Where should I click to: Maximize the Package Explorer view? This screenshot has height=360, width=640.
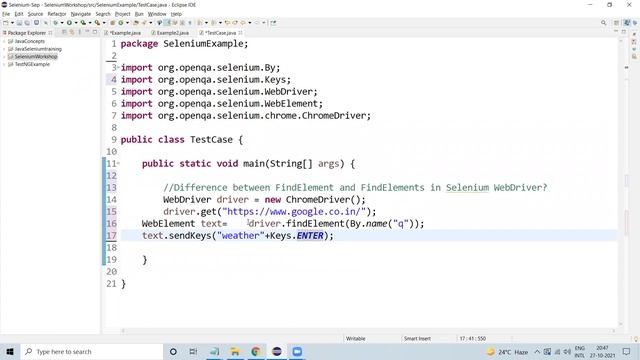(x=95, y=32)
